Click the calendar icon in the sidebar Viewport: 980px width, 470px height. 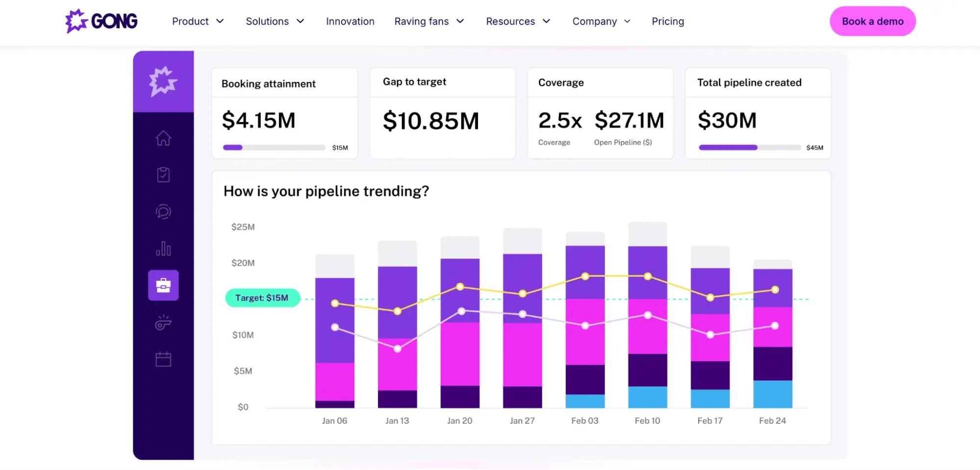[163, 359]
